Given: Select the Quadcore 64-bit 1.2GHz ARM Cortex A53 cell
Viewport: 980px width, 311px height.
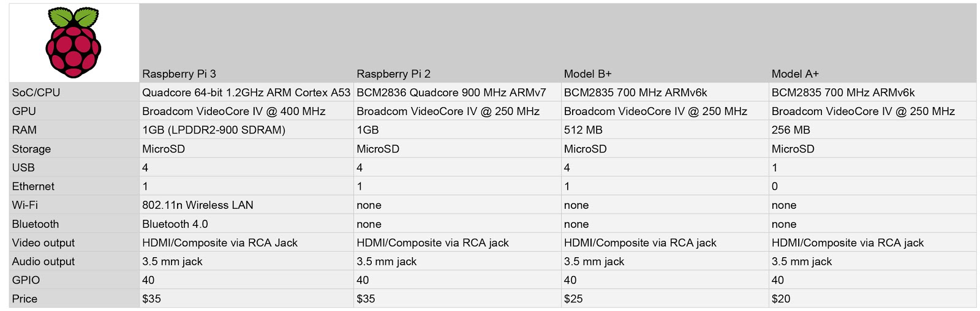Looking at the screenshot, I should pyautogui.click(x=246, y=92).
